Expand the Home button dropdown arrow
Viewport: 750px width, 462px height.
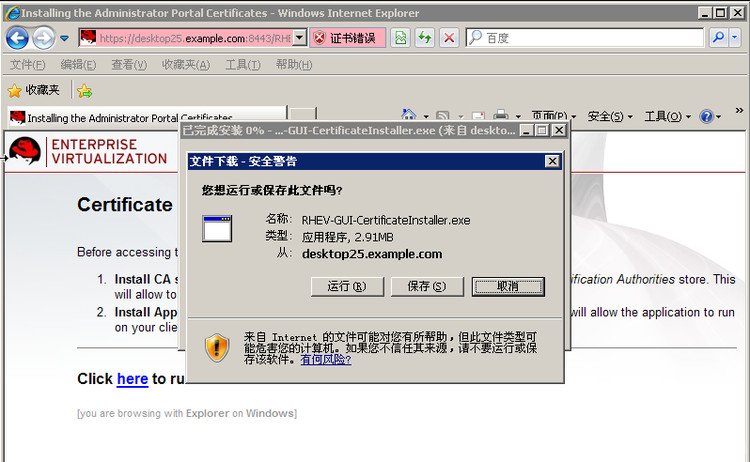coord(426,116)
